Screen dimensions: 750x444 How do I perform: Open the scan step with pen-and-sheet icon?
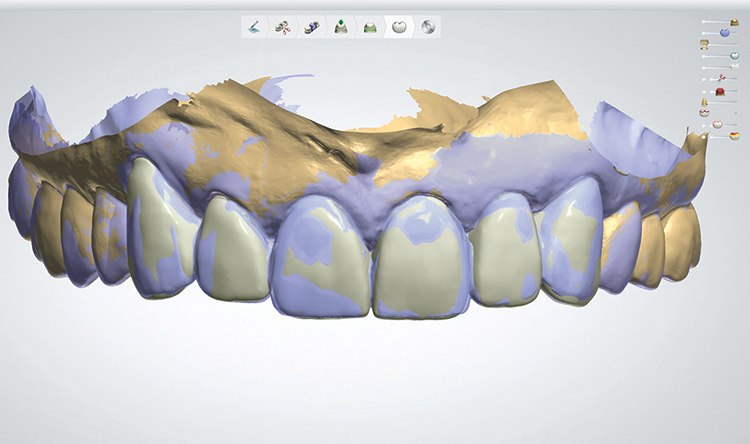pos(254,27)
